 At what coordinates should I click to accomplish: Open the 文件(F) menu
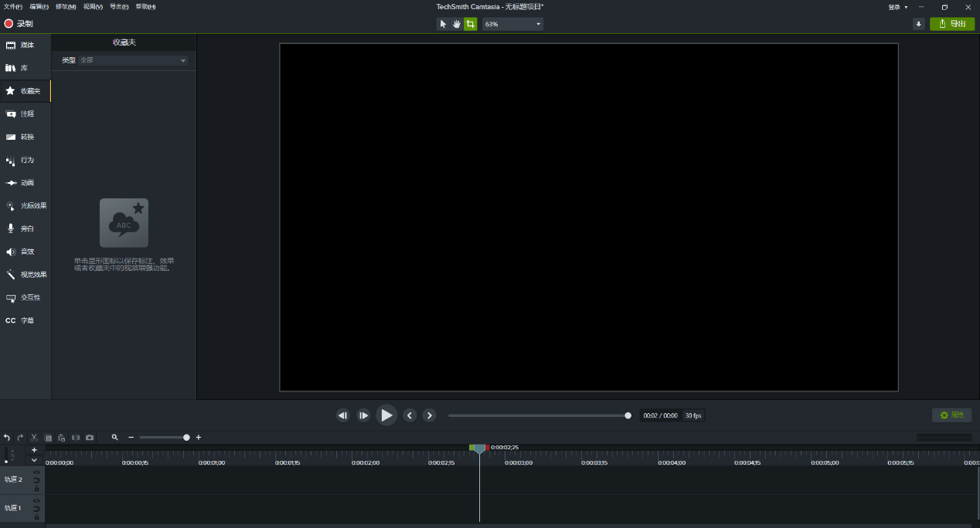click(x=13, y=7)
